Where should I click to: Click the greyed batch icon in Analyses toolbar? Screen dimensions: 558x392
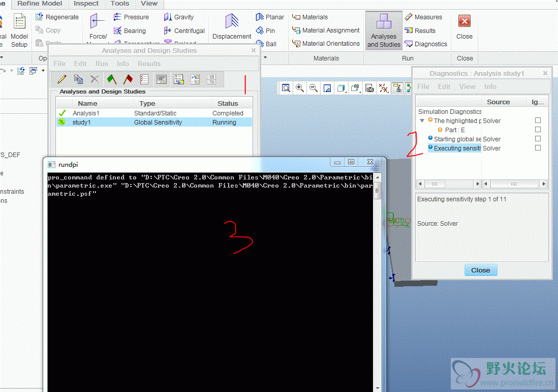point(211,79)
